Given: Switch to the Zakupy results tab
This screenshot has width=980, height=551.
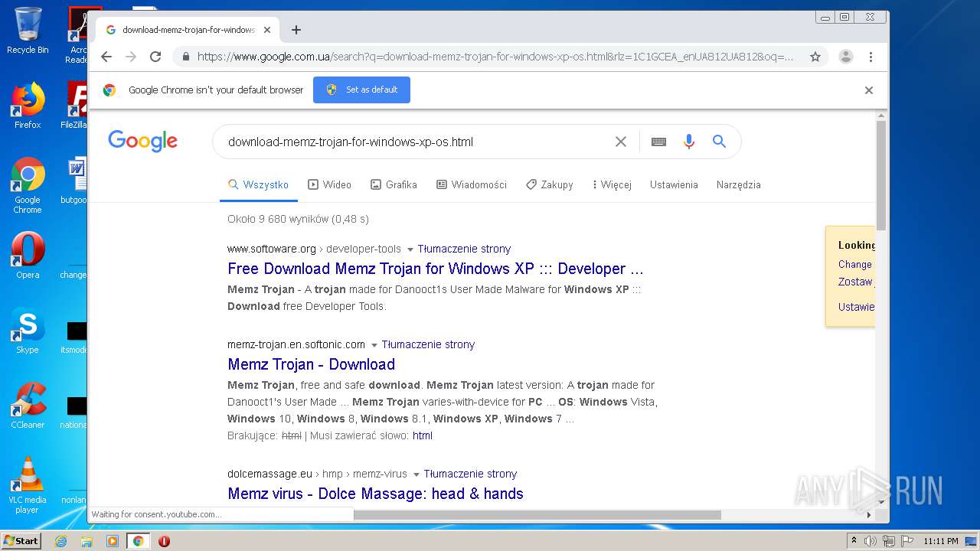Looking at the screenshot, I should pyautogui.click(x=549, y=184).
